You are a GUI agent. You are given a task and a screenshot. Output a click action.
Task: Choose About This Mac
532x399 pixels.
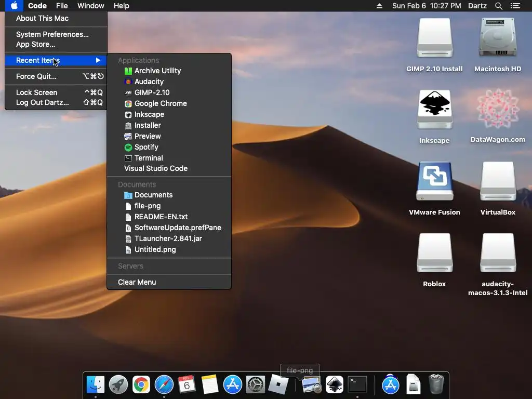[x=56, y=18]
